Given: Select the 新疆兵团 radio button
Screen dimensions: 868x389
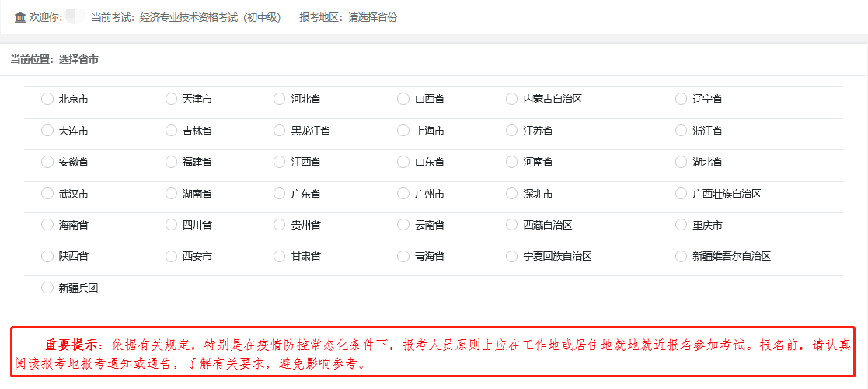Looking at the screenshot, I should pyautogui.click(x=47, y=288).
